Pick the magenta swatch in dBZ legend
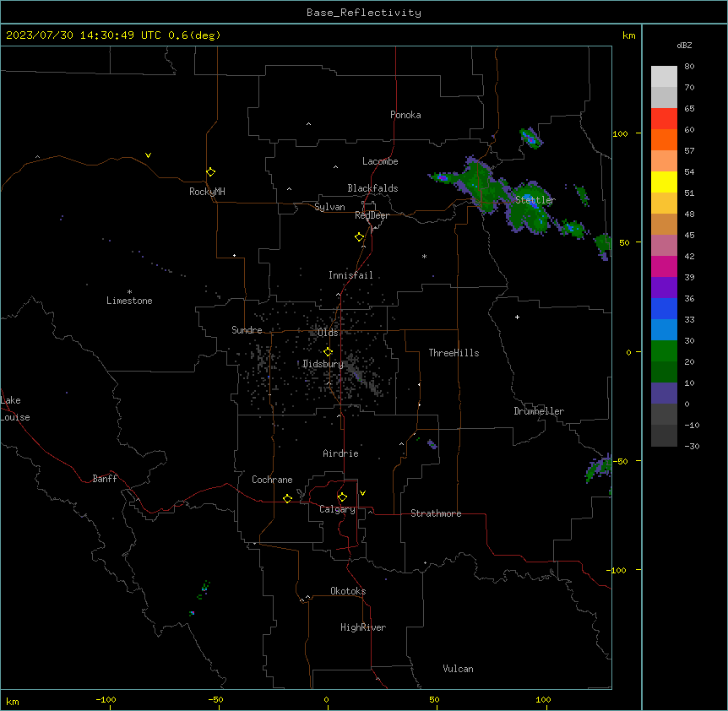 [664, 266]
